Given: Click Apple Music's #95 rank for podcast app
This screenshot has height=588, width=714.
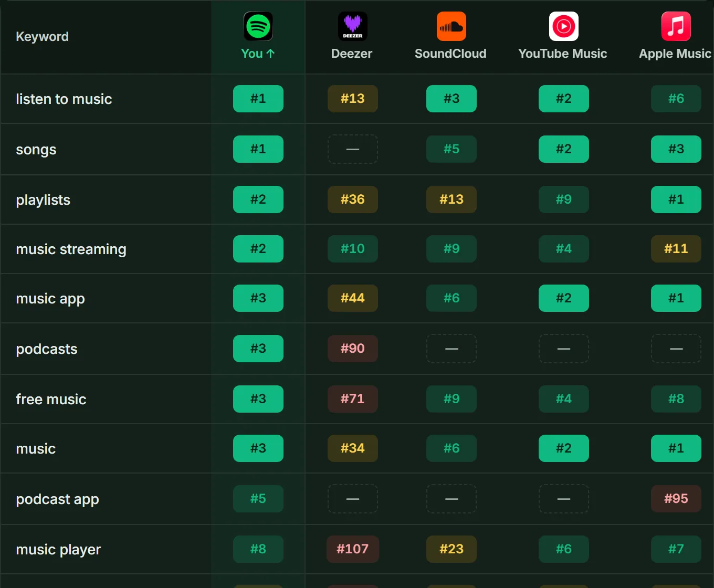Looking at the screenshot, I should (x=676, y=499).
